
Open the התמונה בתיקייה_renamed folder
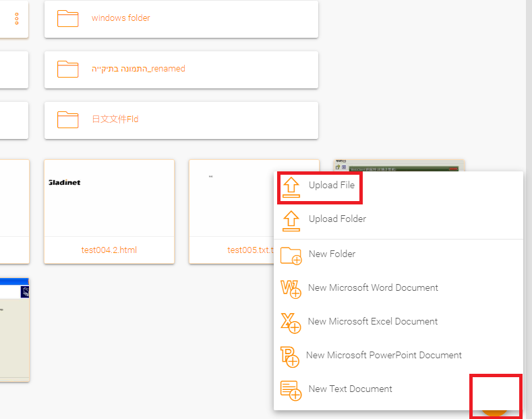[x=138, y=69]
